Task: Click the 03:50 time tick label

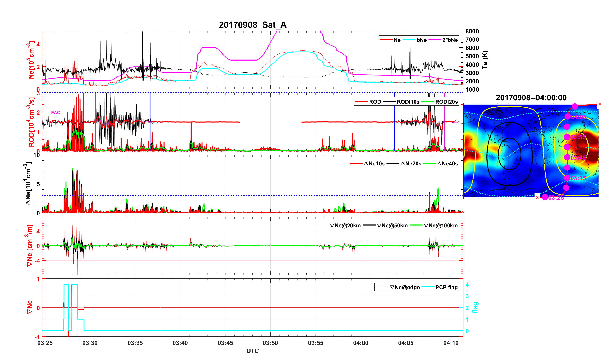Action: click(270, 343)
